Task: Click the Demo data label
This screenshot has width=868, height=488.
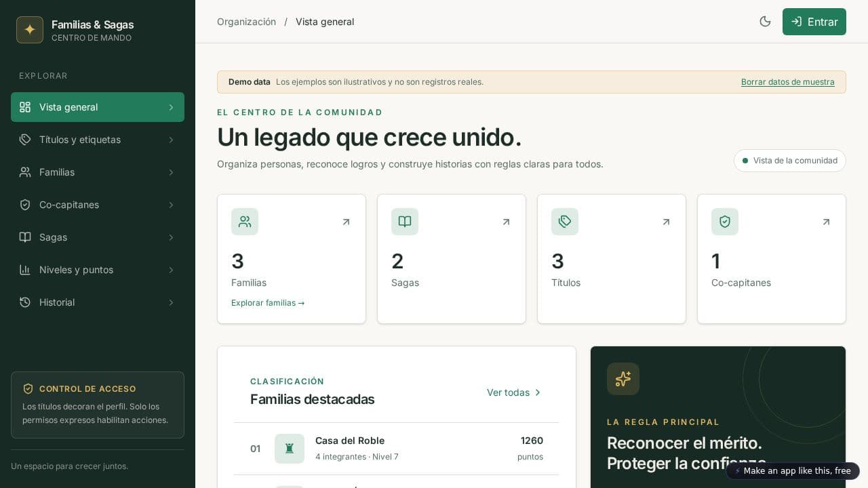Action: coord(250,82)
